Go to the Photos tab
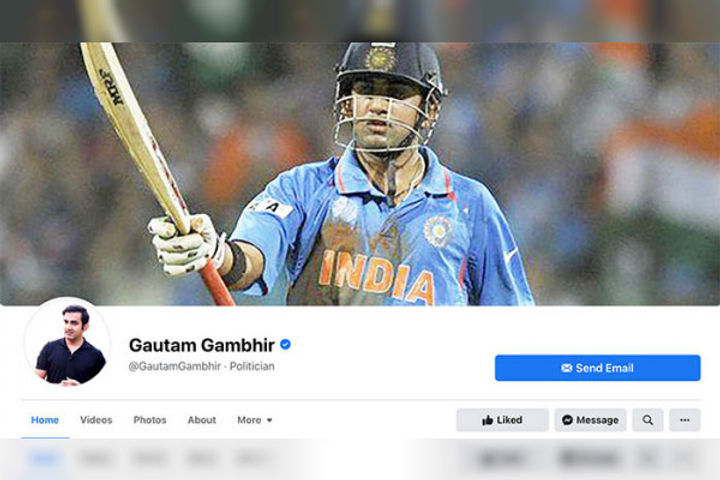Image resolution: width=720 pixels, height=480 pixels. point(150,420)
